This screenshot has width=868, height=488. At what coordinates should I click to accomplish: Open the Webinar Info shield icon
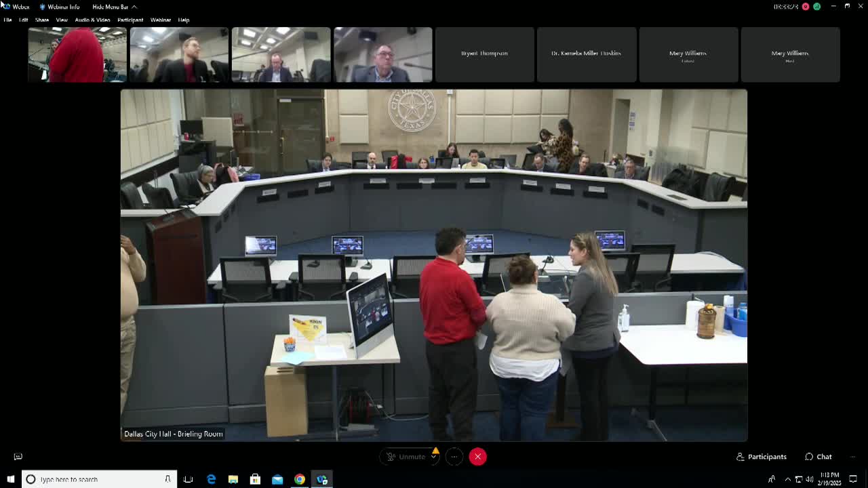point(43,7)
